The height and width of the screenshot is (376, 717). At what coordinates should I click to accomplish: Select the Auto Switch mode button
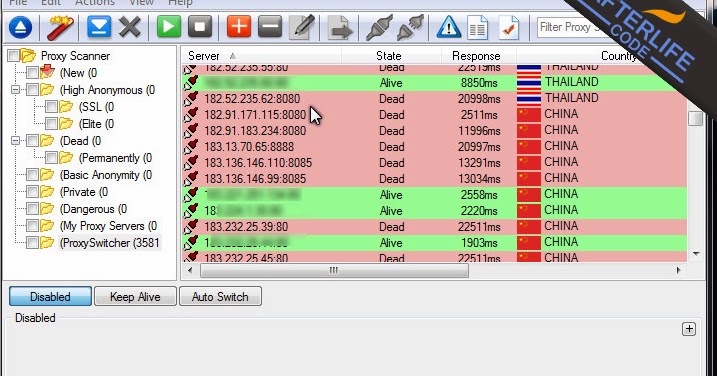(x=220, y=296)
